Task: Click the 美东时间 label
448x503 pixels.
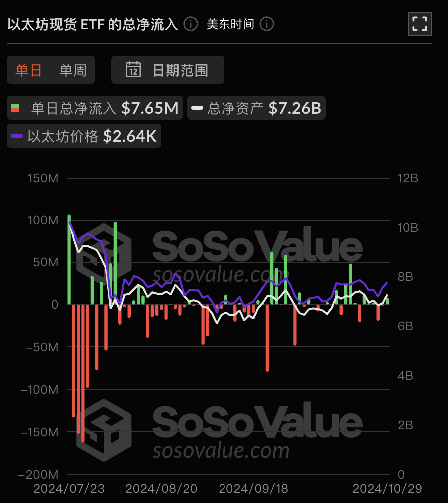Action: click(230, 24)
